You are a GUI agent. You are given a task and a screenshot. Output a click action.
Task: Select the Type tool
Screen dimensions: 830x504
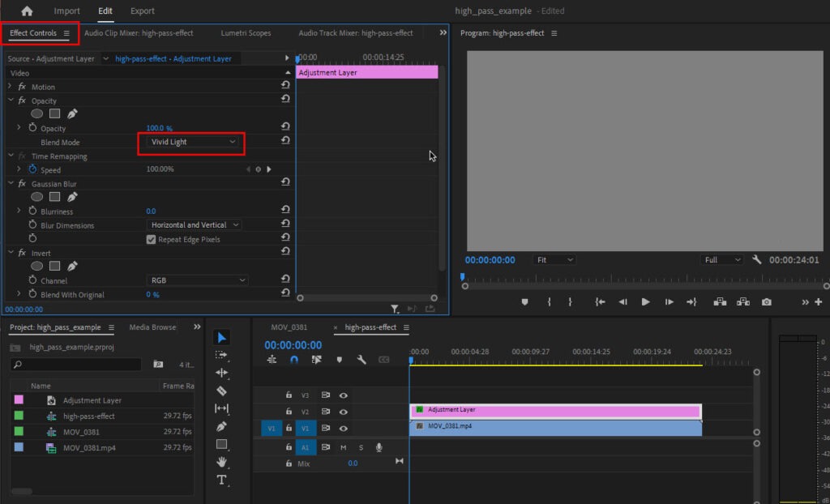pyautogui.click(x=222, y=480)
